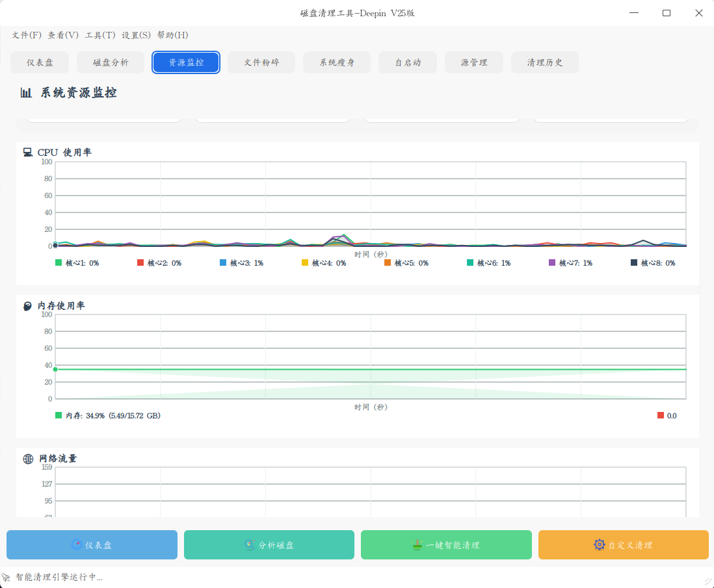
Task: Toggle 核心2 red legend swatch
Action: (140, 262)
